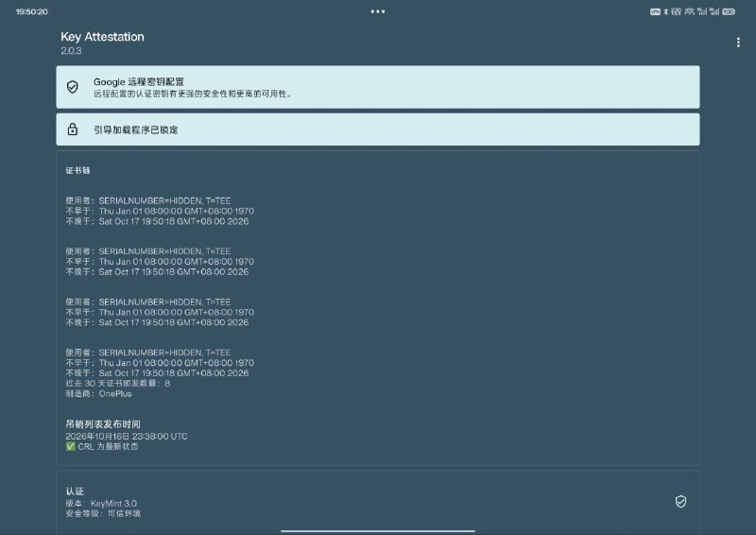
Task: Tap the 2026年10月16日 23:38:00 UTC date
Action: (127, 436)
